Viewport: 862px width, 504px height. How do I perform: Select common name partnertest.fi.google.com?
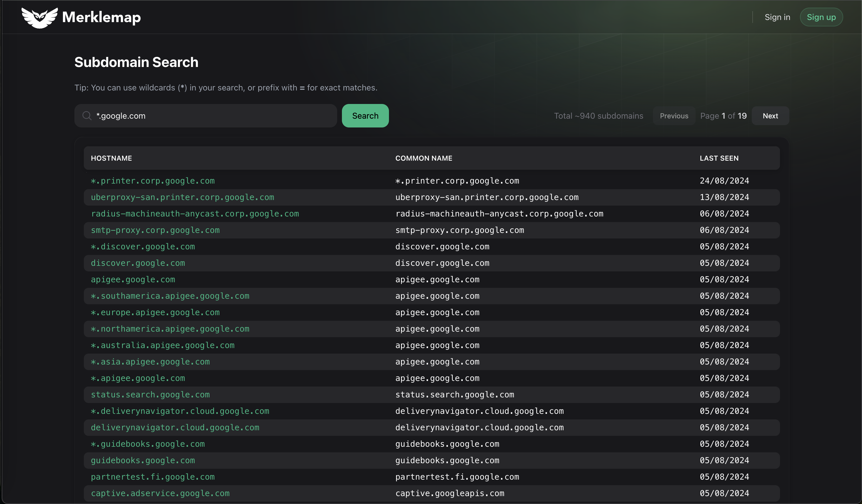457,477
